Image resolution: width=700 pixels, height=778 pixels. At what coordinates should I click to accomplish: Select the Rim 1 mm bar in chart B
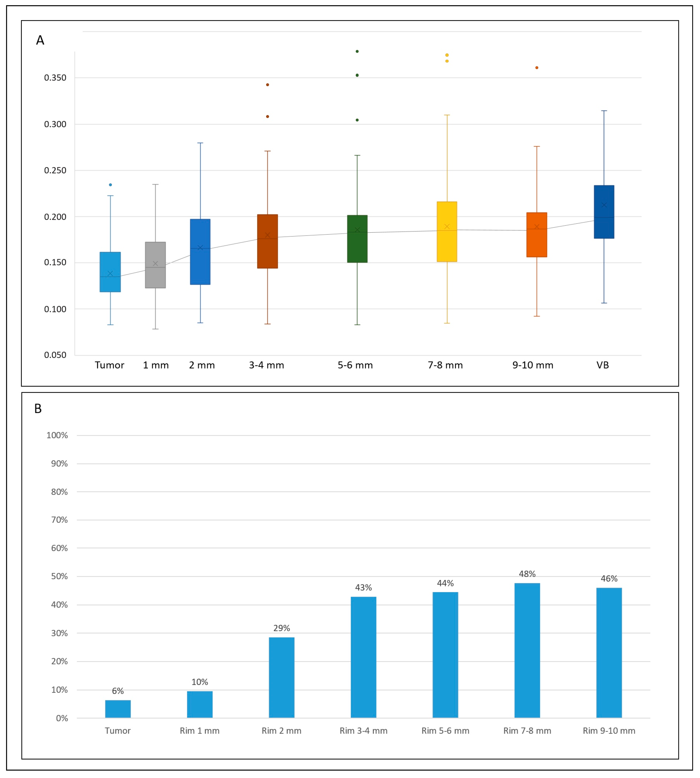[x=200, y=704]
